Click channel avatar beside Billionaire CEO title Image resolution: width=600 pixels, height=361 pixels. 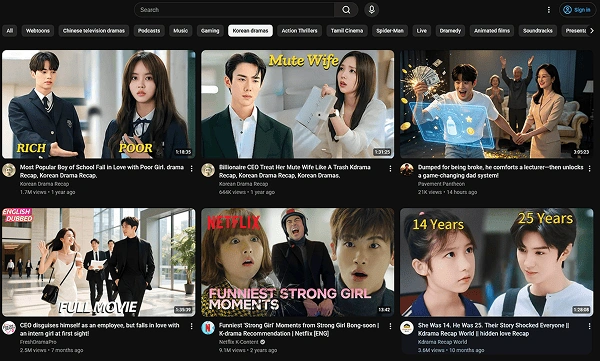click(208, 170)
